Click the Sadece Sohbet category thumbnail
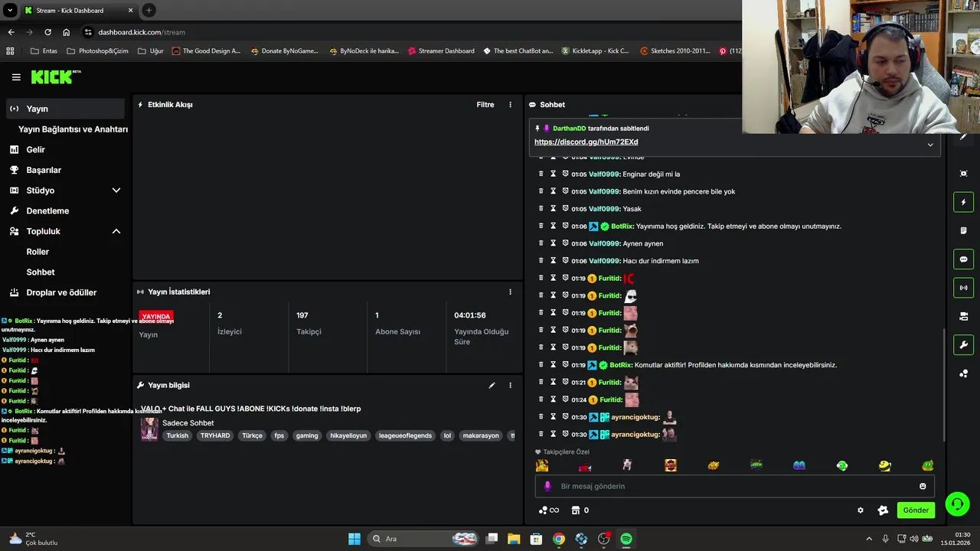The width and height of the screenshot is (980, 551). pyautogui.click(x=149, y=429)
